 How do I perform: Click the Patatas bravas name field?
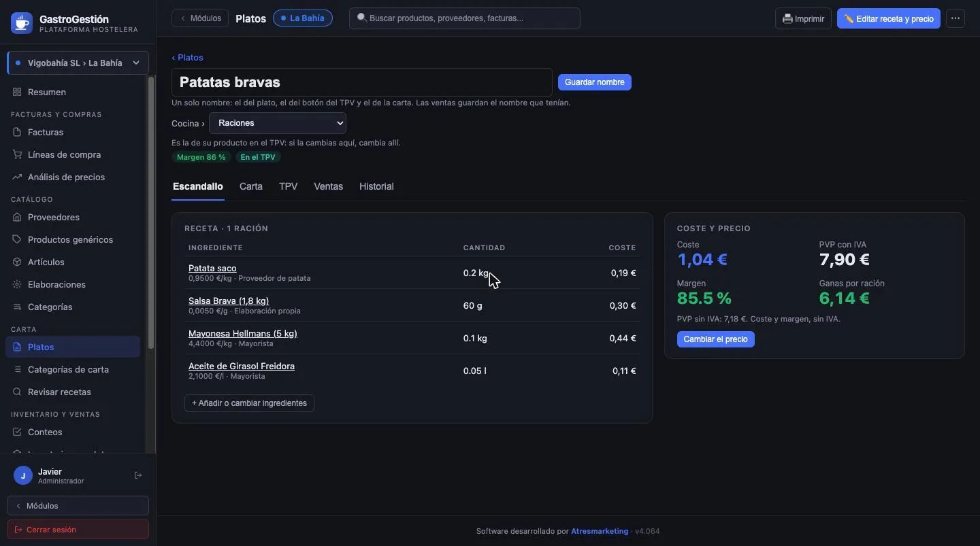[362, 82]
